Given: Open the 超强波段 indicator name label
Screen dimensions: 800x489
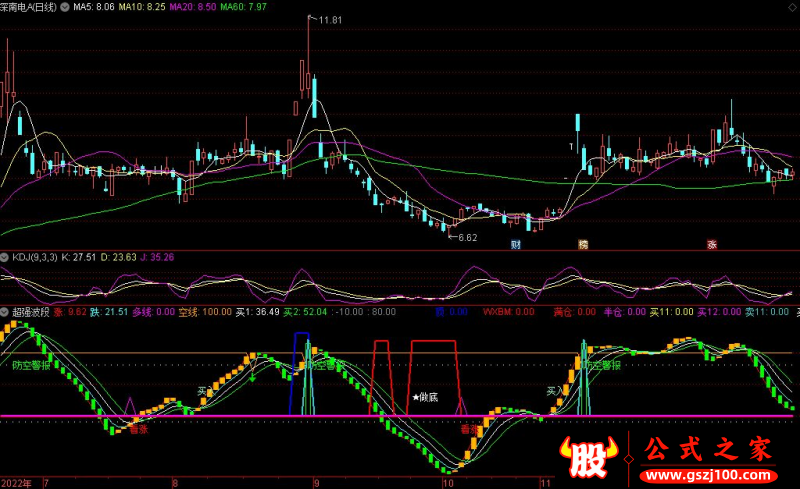Looking at the screenshot, I should point(31,312).
